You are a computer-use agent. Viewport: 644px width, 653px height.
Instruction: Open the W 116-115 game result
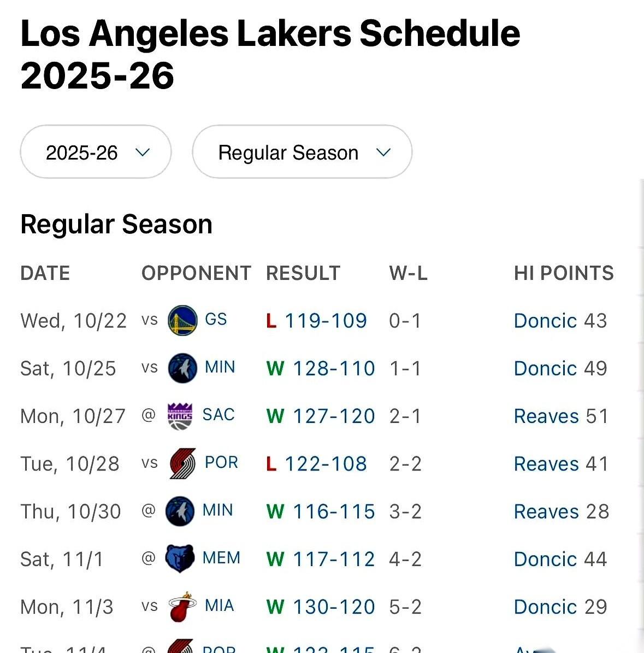[x=333, y=511]
